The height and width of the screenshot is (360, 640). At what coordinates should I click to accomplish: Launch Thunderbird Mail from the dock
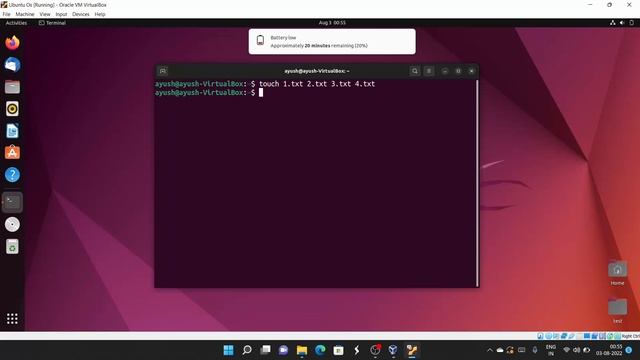(x=12, y=64)
